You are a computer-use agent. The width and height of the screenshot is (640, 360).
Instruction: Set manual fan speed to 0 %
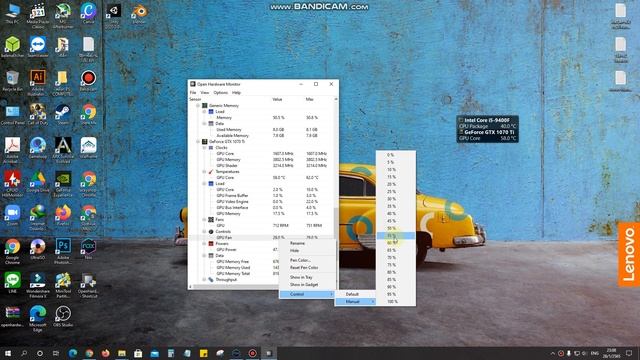pos(396,155)
